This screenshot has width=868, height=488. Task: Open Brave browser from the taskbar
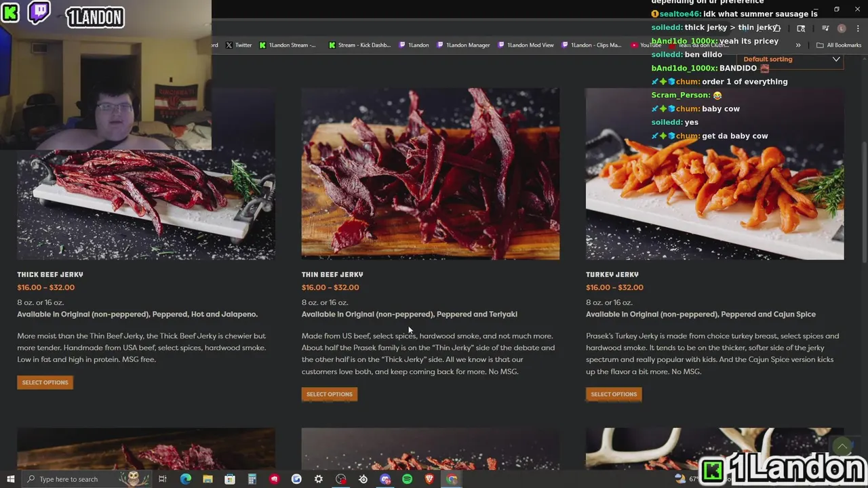tap(429, 479)
